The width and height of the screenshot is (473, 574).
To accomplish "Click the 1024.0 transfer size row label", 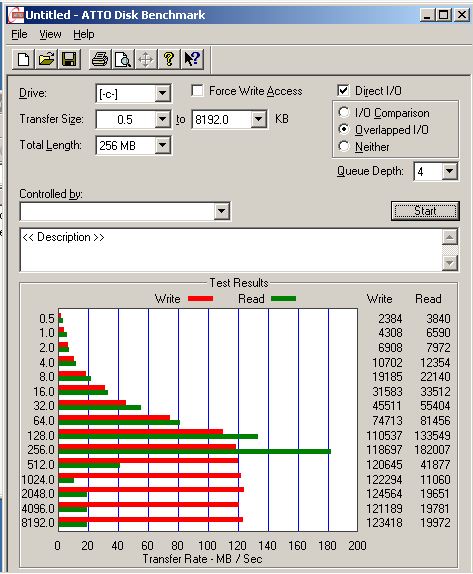I will click(x=38, y=479).
